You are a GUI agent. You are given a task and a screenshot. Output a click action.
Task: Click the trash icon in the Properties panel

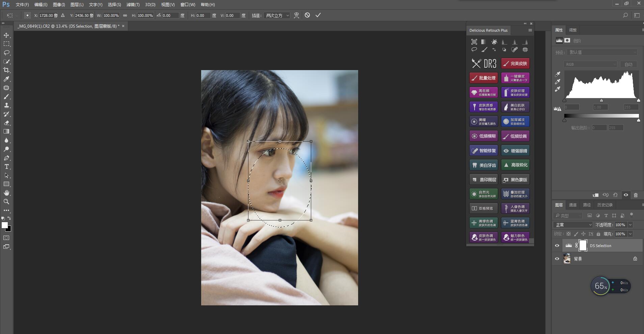[x=636, y=195]
